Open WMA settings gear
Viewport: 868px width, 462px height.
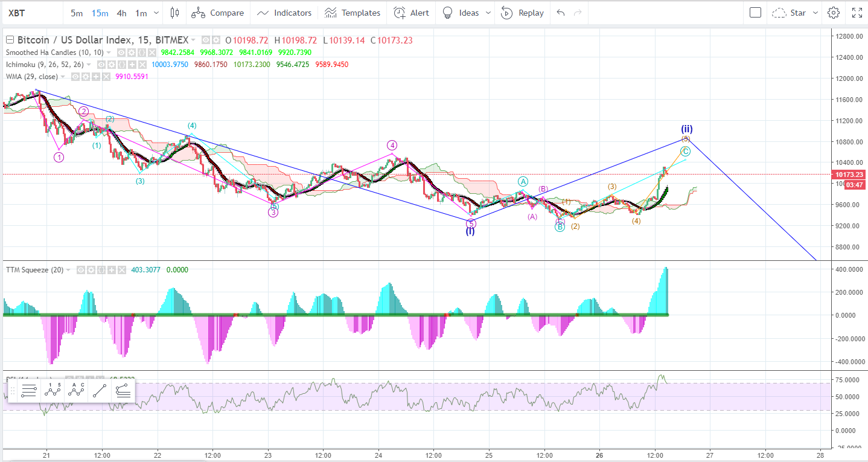(85, 77)
